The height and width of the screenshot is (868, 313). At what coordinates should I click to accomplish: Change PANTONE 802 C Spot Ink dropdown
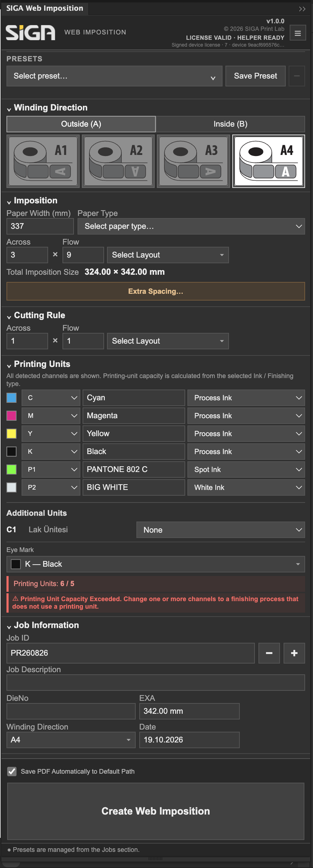point(246,470)
